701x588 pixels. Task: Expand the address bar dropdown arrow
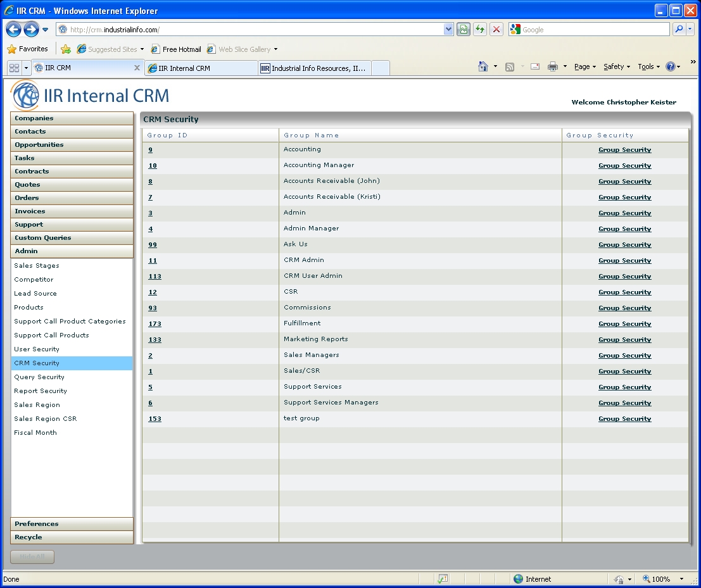pos(448,30)
